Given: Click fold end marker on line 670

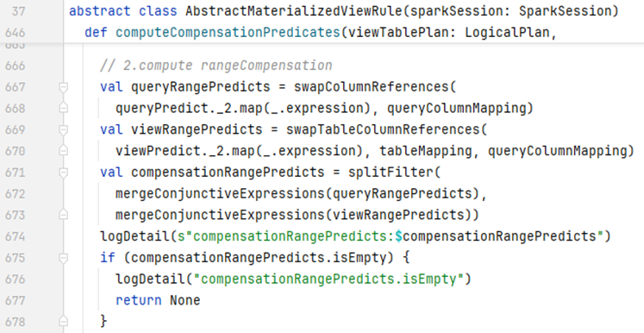Looking at the screenshot, I should tap(63, 151).
